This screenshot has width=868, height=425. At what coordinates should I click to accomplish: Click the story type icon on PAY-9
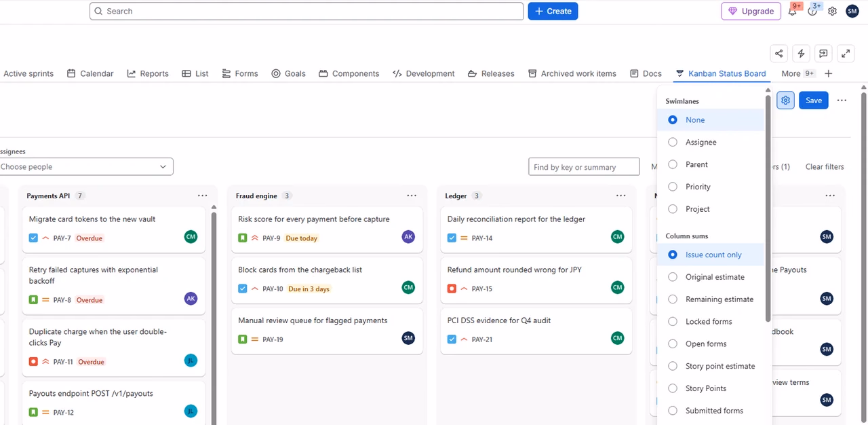243,238
